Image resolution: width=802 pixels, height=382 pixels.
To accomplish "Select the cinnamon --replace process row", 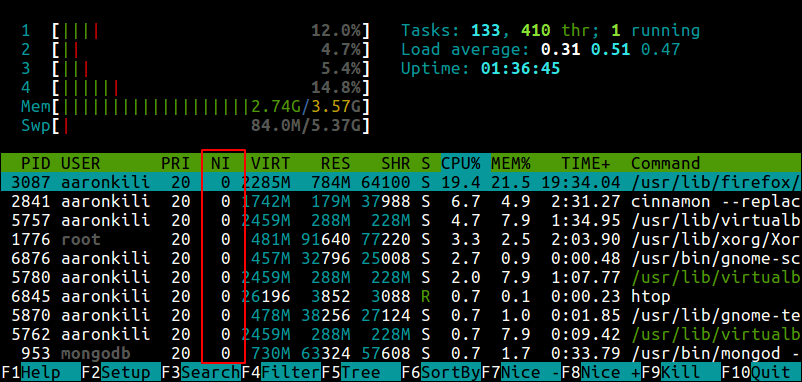I will (x=401, y=201).
